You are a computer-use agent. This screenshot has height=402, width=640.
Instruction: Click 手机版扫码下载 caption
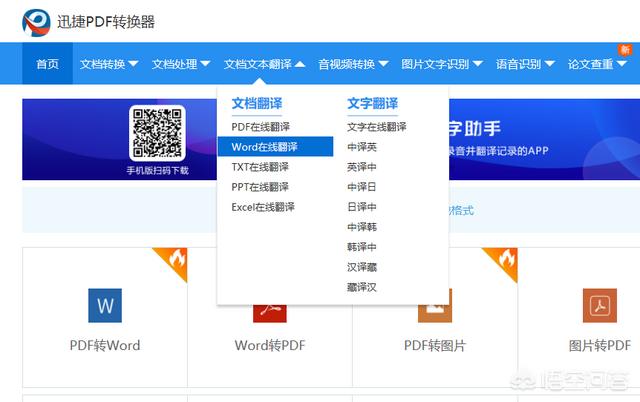coord(158,170)
